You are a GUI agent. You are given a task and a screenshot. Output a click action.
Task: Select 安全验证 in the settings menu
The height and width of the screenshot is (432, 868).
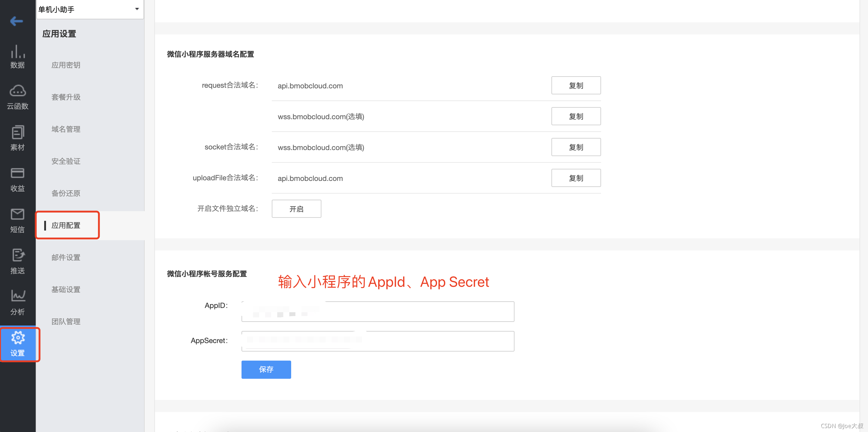66,161
